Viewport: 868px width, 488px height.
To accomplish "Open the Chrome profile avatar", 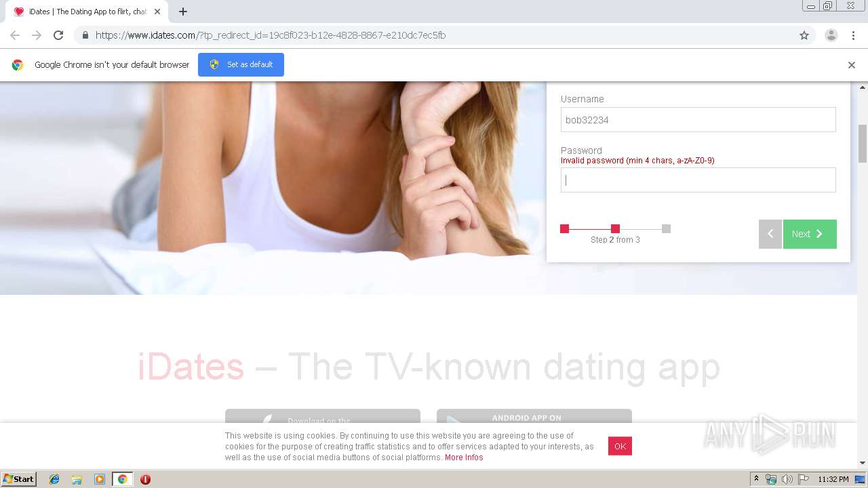I will 831,35.
